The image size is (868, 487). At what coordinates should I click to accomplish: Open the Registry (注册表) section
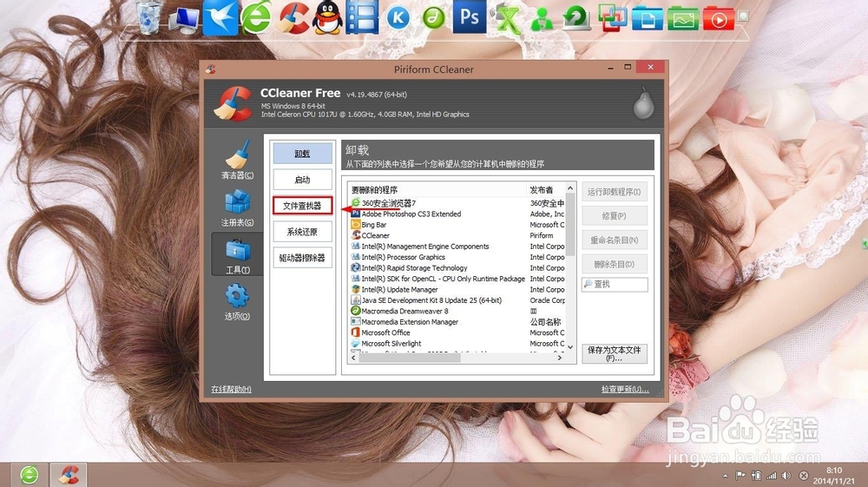237,208
